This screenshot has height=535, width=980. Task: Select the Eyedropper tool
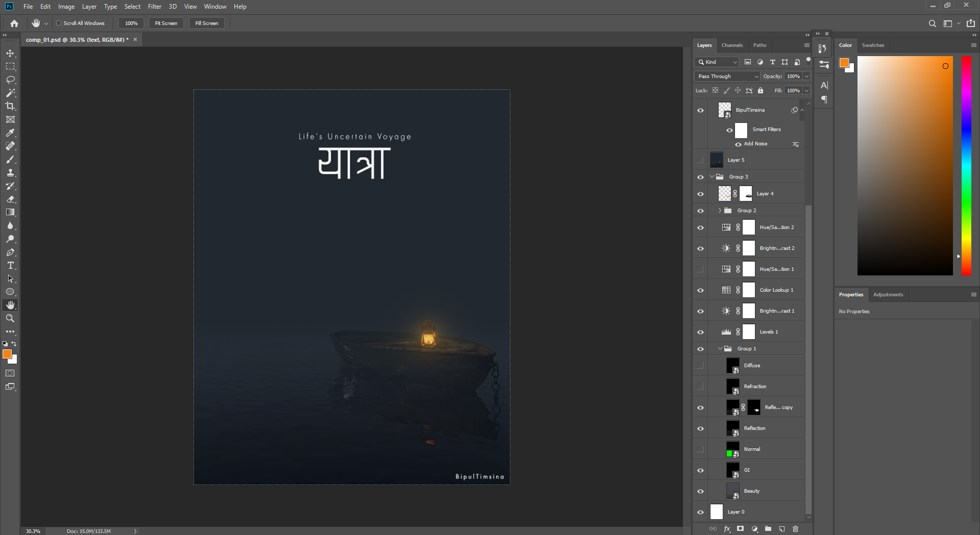pos(10,133)
